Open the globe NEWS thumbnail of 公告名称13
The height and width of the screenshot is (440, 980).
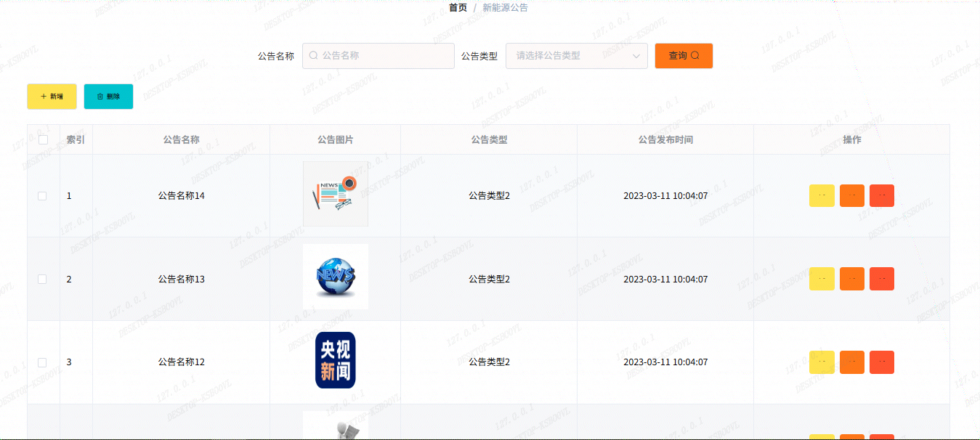[x=336, y=277]
